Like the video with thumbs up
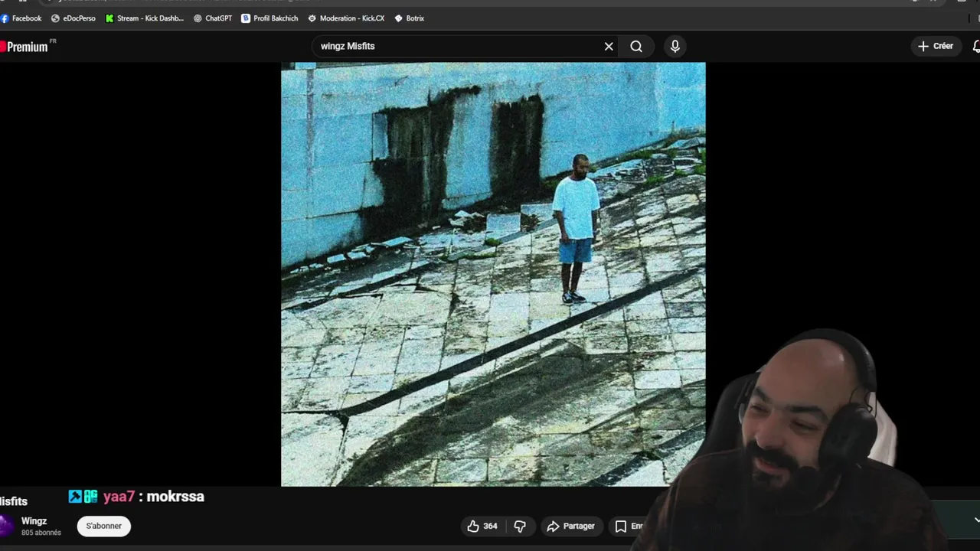 pyautogui.click(x=482, y=526)
